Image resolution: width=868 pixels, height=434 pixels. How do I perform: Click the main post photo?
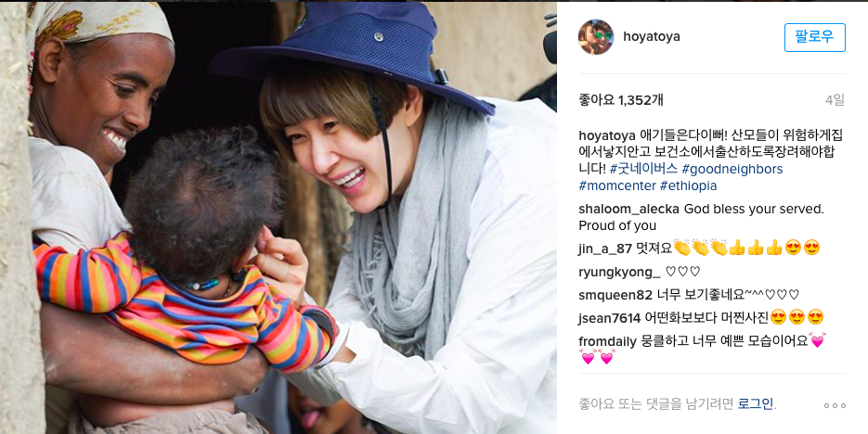(279, 217)
